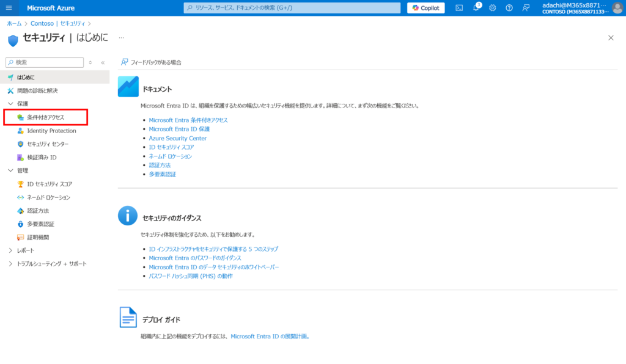Open 条件付きアクセス in the sidebar
Image resolution: width=626 pixels, height=364 pixels.
tap(45, 117)
